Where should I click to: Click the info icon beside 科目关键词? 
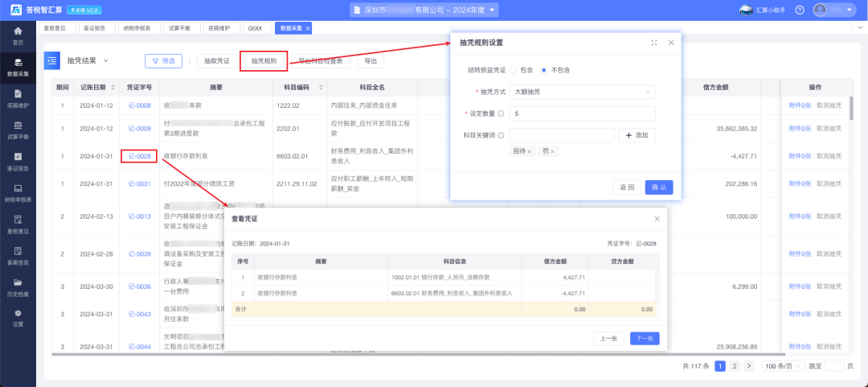click(x=501, y=135)
